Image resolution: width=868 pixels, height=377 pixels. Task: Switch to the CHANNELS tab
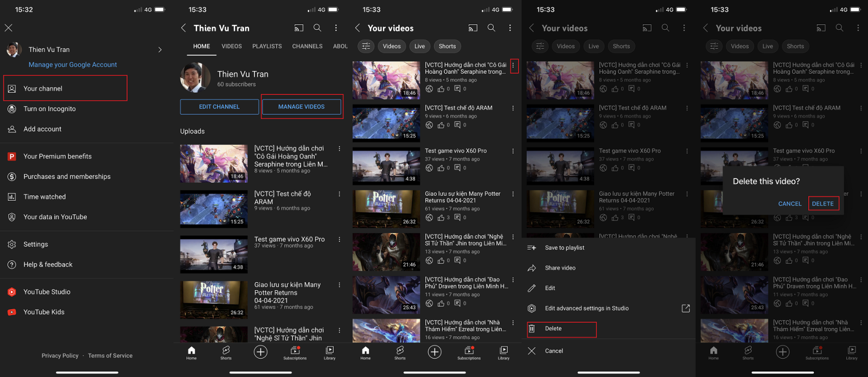307,47
